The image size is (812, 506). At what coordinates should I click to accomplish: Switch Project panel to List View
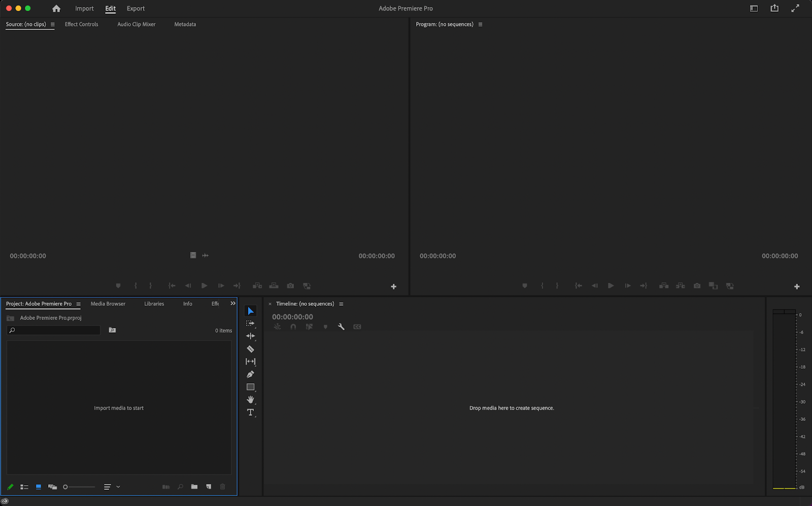[x=24, y=487]
